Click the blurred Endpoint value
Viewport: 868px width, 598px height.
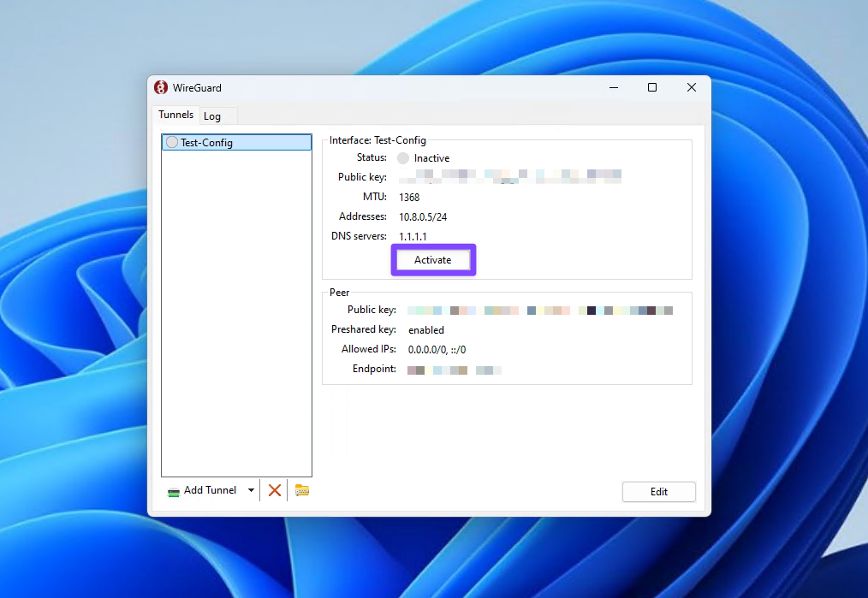click(x=455, y=370)
